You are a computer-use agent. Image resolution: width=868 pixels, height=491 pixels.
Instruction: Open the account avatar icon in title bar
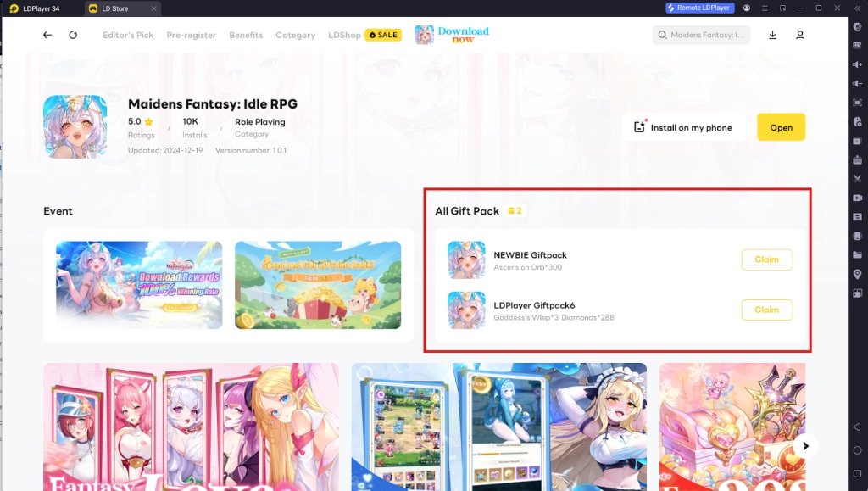[747, 8]
